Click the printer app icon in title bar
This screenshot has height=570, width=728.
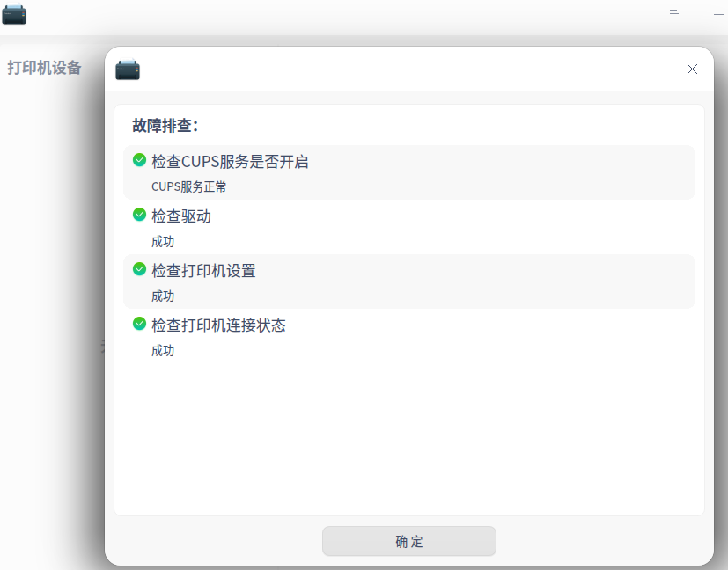click(14, 14)
